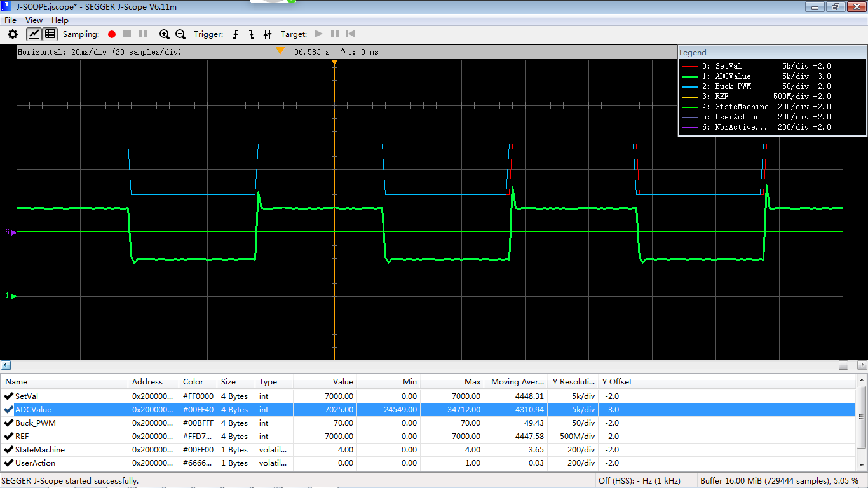
Task: Click table scrollbar down arrow
Action: point(862,466)
